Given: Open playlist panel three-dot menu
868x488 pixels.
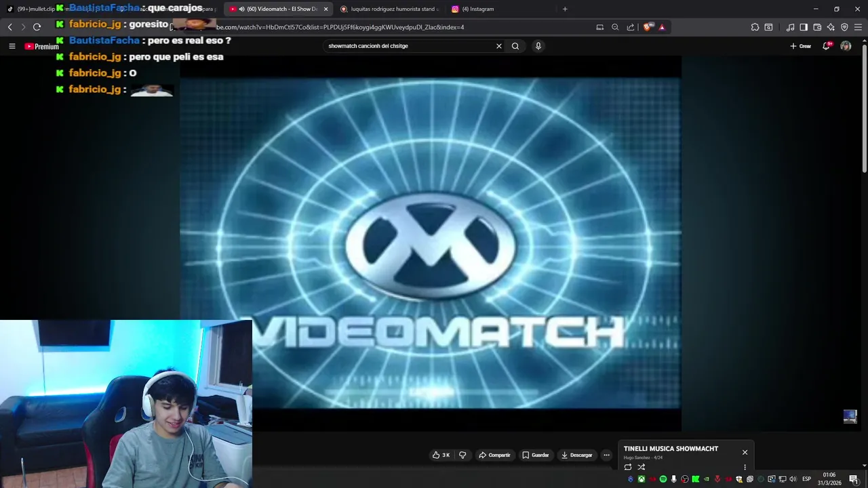Looking at the screenshot, I should (745, 467).
